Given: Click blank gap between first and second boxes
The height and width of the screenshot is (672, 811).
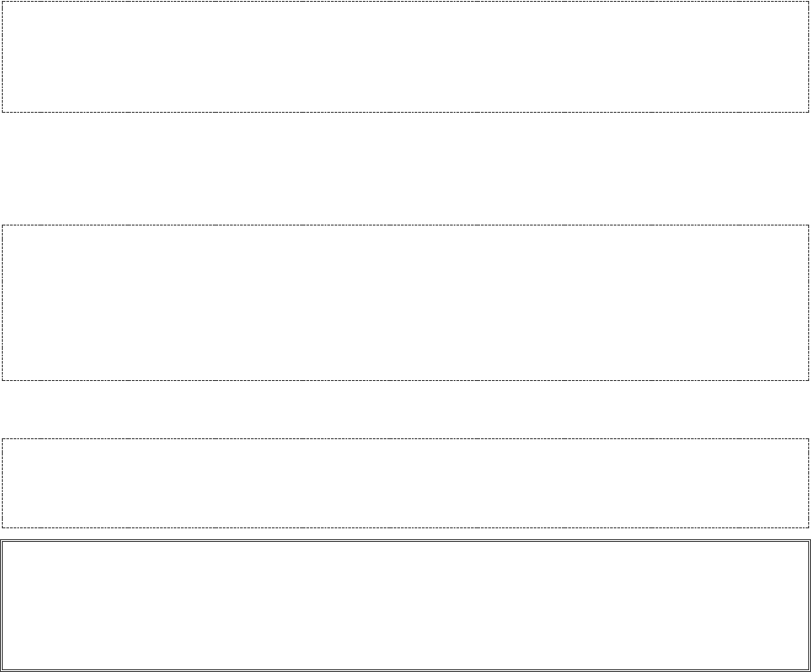Looking at the screenshot, I should point(405,168).
